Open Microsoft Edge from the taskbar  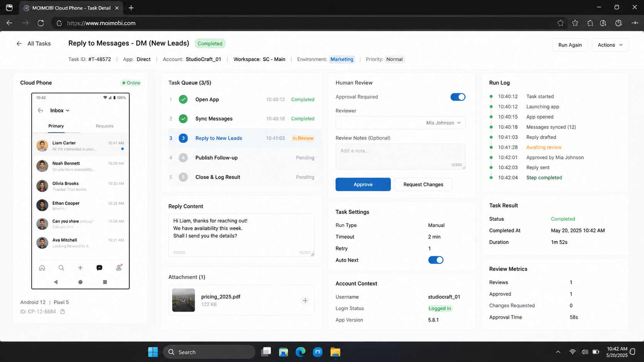[300, 352]
